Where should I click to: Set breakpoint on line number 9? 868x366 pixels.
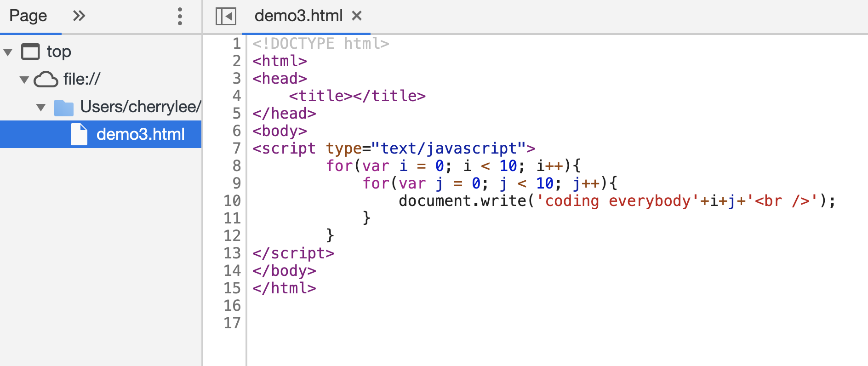pos(236,183)
